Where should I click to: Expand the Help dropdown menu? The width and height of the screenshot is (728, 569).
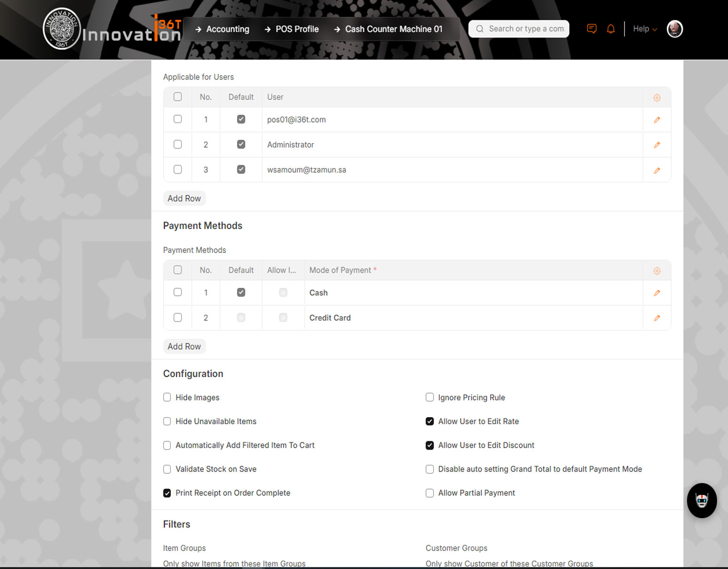point(644,29)
